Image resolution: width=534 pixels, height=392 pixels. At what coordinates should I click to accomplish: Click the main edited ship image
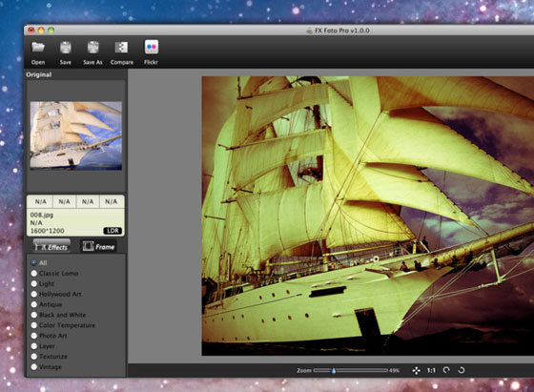[368, 216]
